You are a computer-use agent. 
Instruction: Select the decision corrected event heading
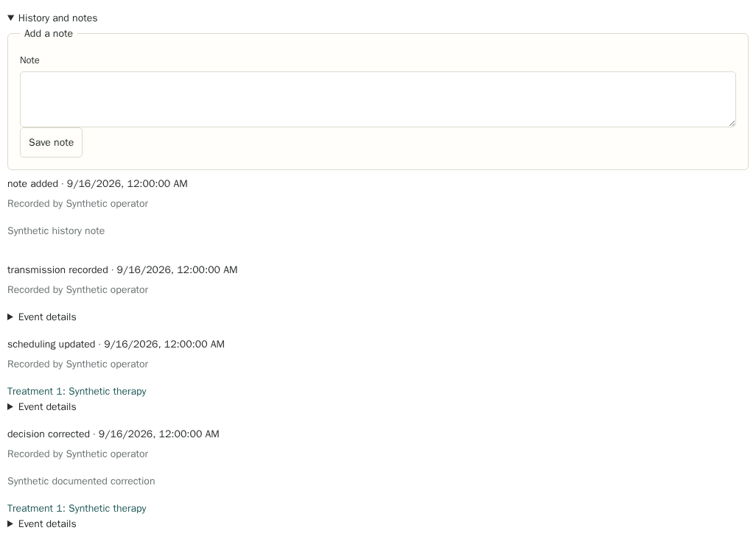(113, 434)
